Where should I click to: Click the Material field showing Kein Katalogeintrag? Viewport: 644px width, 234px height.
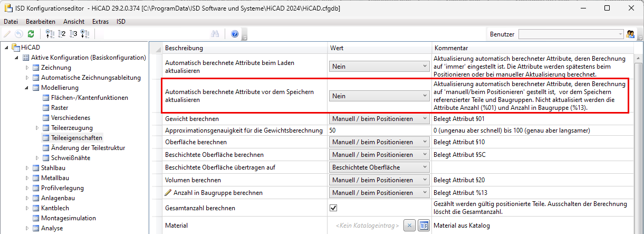click(x=368, y=226)
